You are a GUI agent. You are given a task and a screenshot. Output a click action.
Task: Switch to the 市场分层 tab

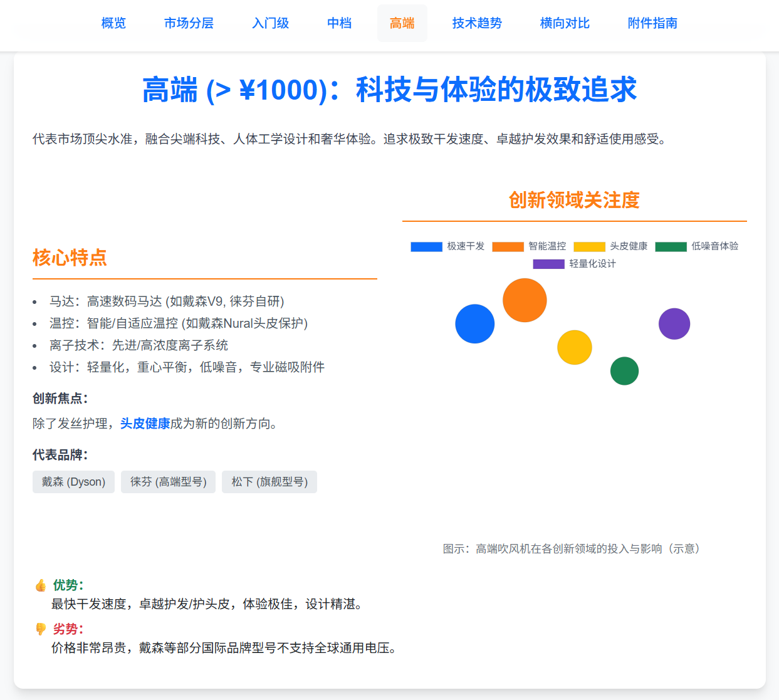[189, 23]
